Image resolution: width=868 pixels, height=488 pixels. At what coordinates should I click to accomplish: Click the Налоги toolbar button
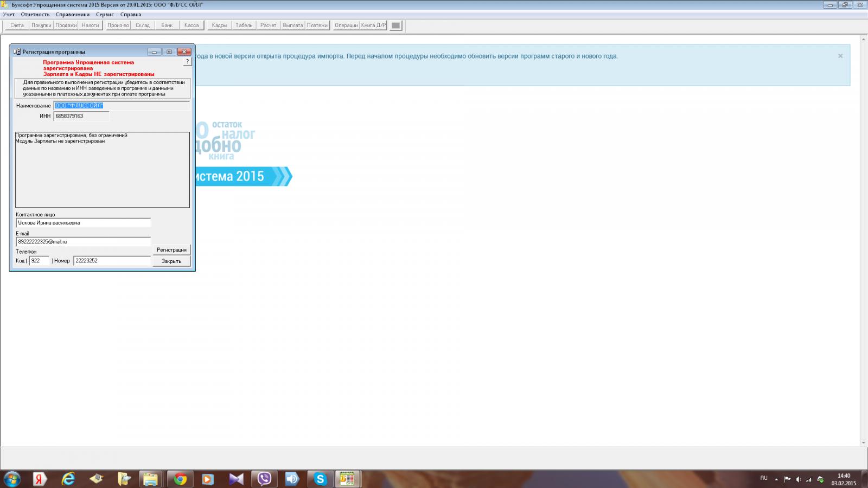coord(90,25)
